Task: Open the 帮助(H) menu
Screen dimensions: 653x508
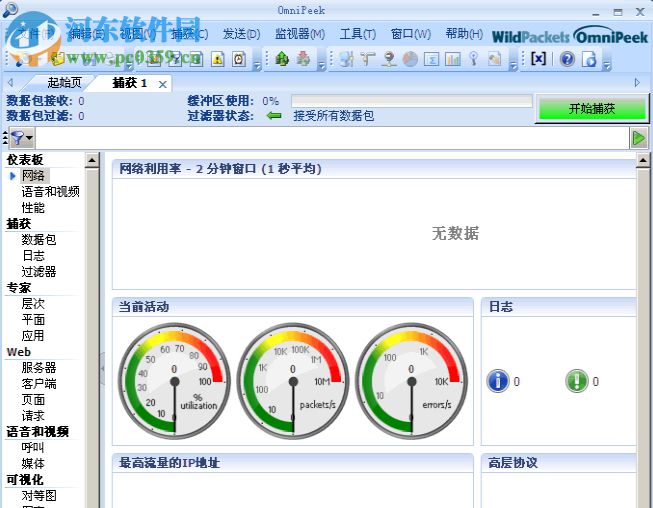Action: tap(464, 34)
